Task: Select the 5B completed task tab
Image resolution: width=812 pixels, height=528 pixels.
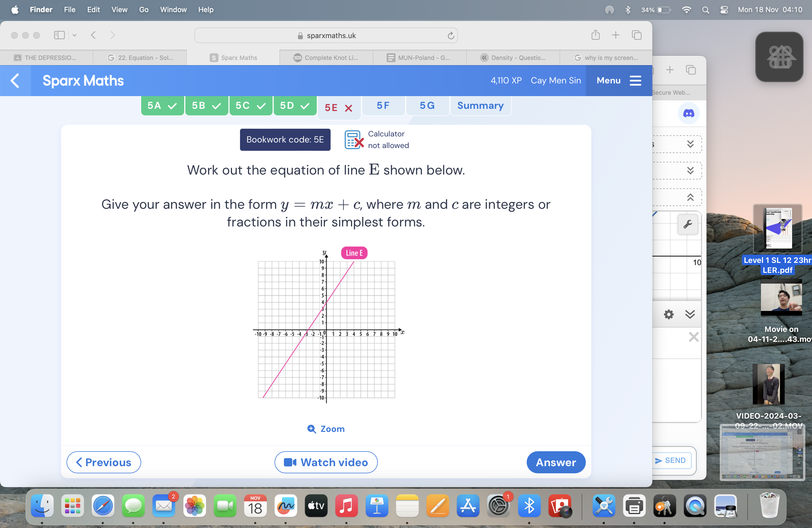Action: tap(206, 106)
